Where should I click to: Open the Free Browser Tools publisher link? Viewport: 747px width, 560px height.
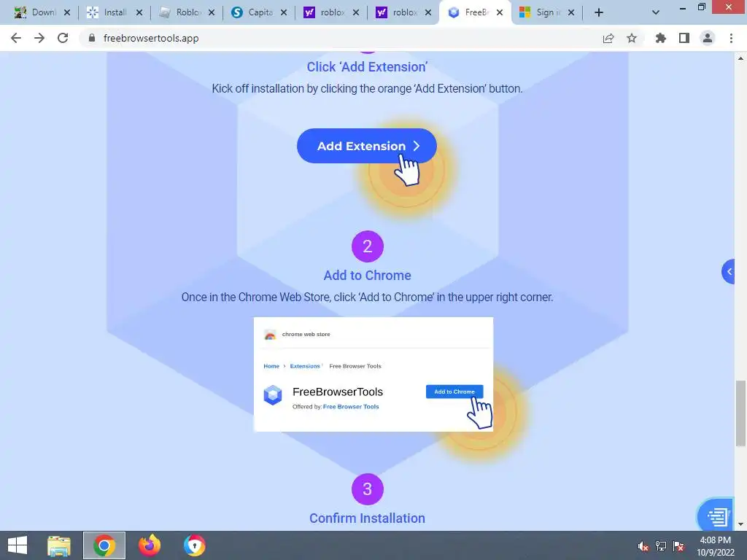(x=351, y=407)
